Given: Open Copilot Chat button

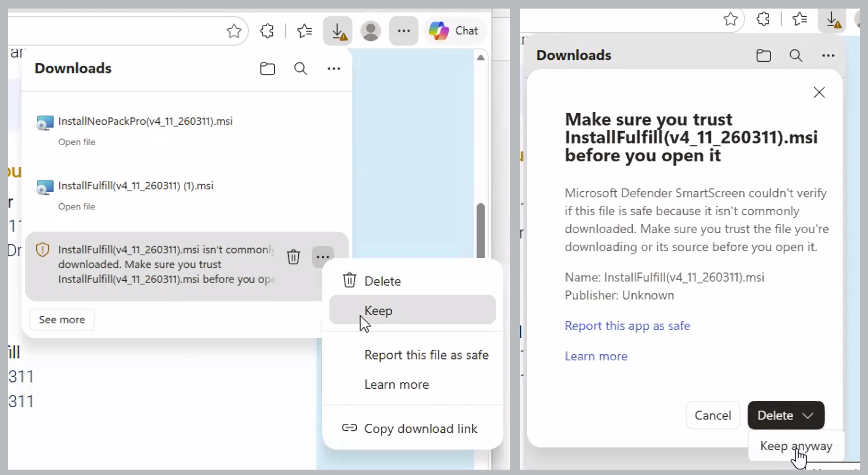Looking at the screenshot, I should (454, 31).
